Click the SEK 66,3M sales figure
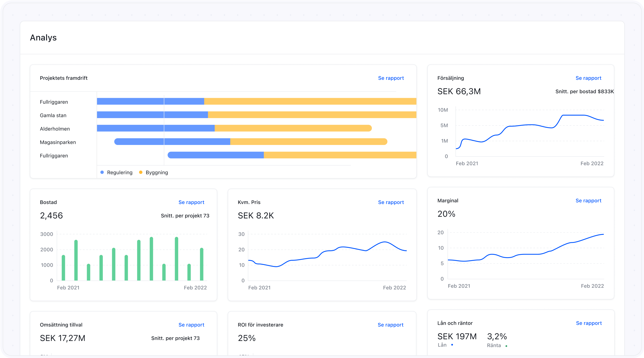644x358 pixels. [x=459, y=91]
